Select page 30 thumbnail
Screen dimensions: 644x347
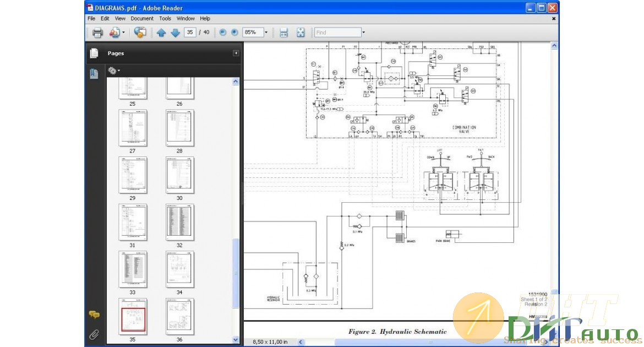(x=179, y=175)
